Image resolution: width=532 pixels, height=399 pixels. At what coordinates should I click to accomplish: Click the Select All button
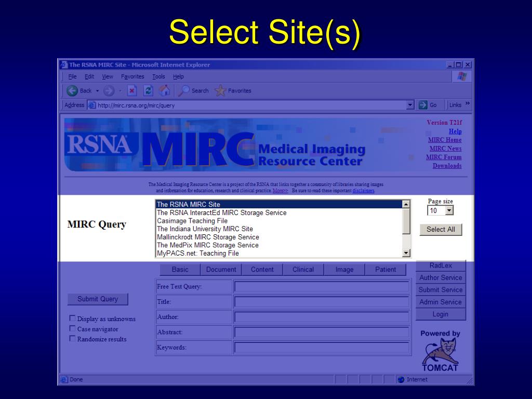coord(441,229)
